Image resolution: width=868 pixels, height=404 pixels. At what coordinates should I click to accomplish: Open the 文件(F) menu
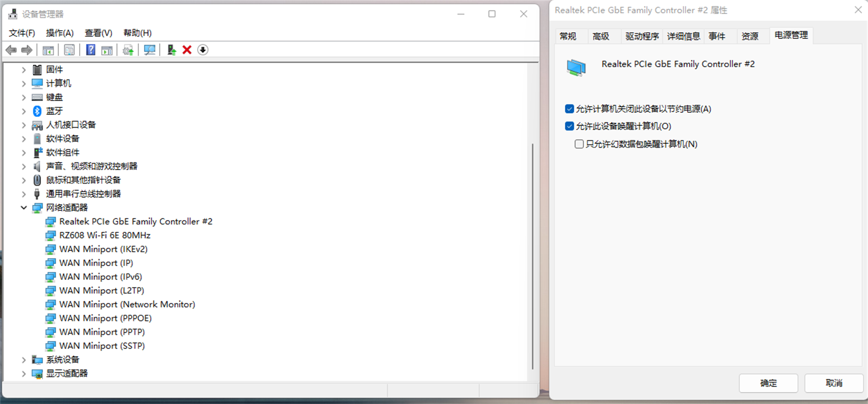[22, 33]
